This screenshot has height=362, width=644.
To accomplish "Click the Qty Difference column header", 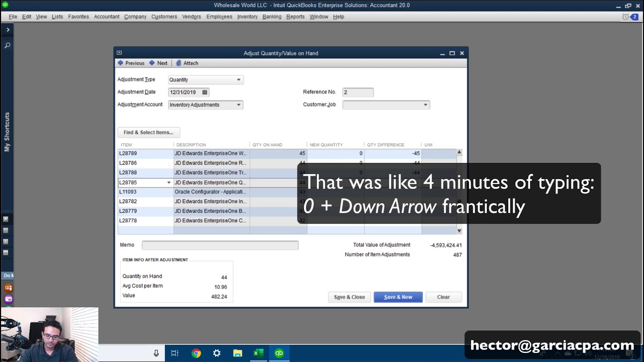I will pyautogui.click(x=385, y=145).
